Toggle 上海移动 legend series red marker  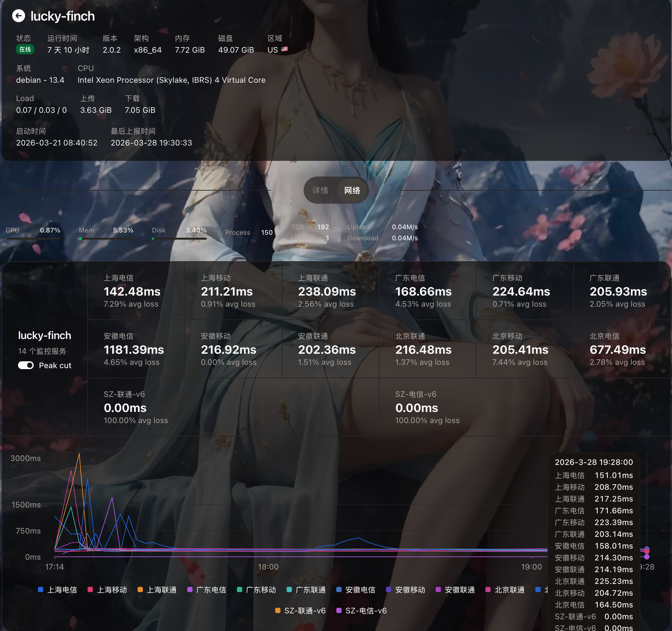pyautogui.click(x=90, y=589)
